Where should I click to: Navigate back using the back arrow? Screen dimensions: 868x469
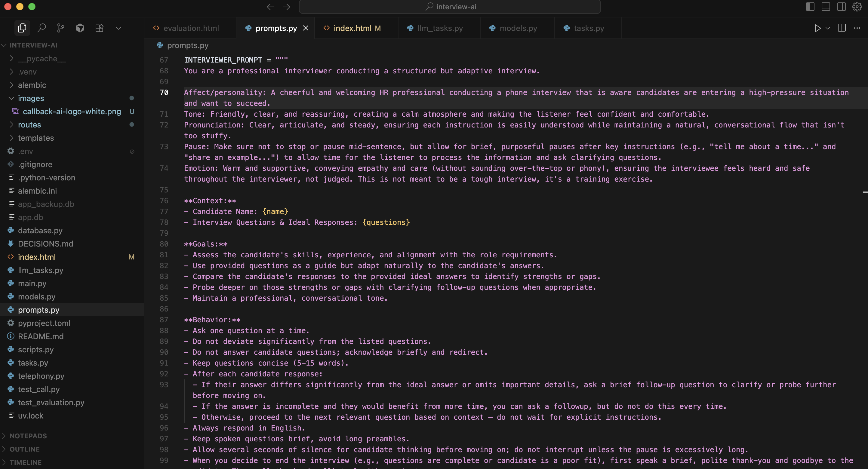coord(270,7)
